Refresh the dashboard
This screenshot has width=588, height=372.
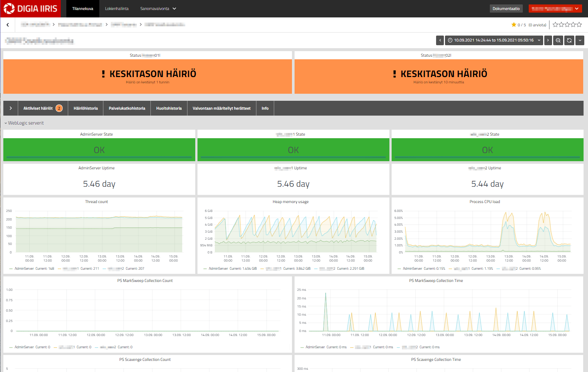point(569,40)
